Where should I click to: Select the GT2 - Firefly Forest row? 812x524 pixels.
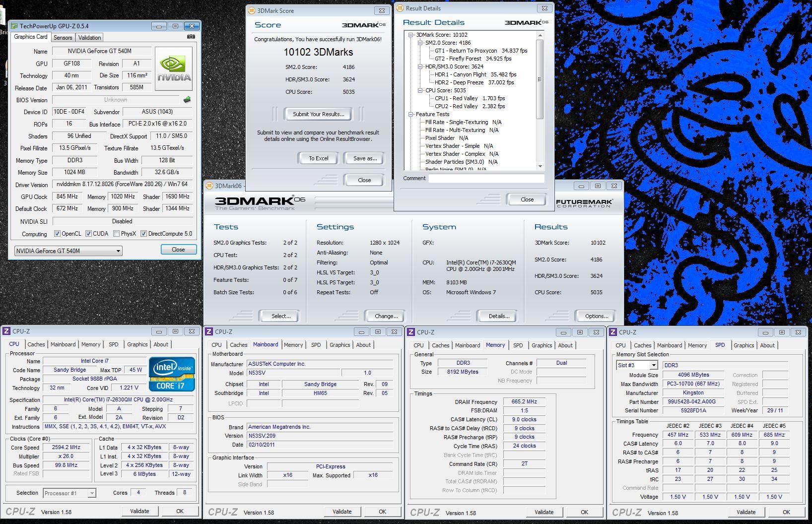pos(473,59)
